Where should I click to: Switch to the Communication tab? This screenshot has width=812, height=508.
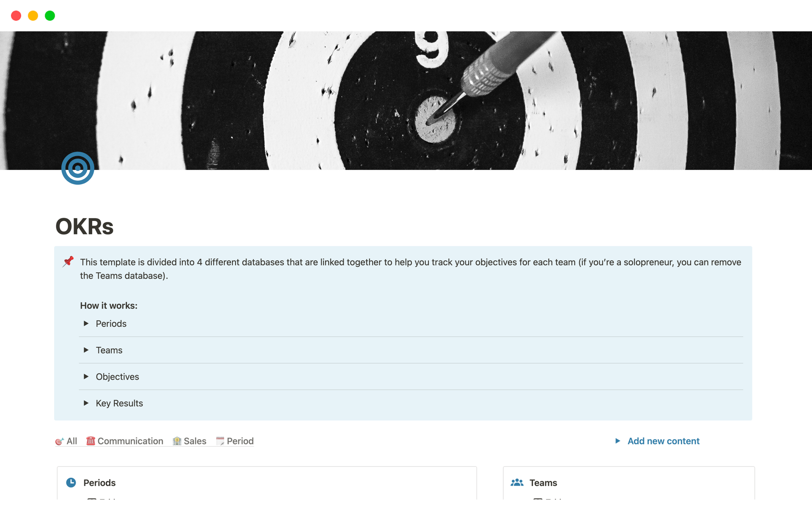pyautogui.click(x=130, y=441)
